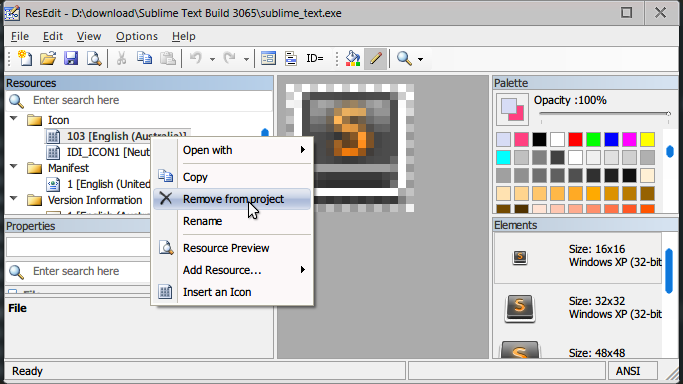This screenshot has height=384, width=683.
Task: Click the icon editing canvas image
Action: click(x=350, y=148)
